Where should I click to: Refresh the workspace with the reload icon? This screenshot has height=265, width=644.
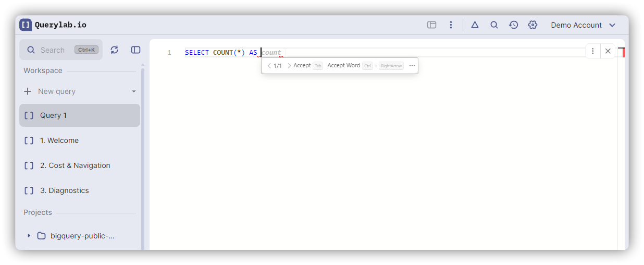(115, 50)
